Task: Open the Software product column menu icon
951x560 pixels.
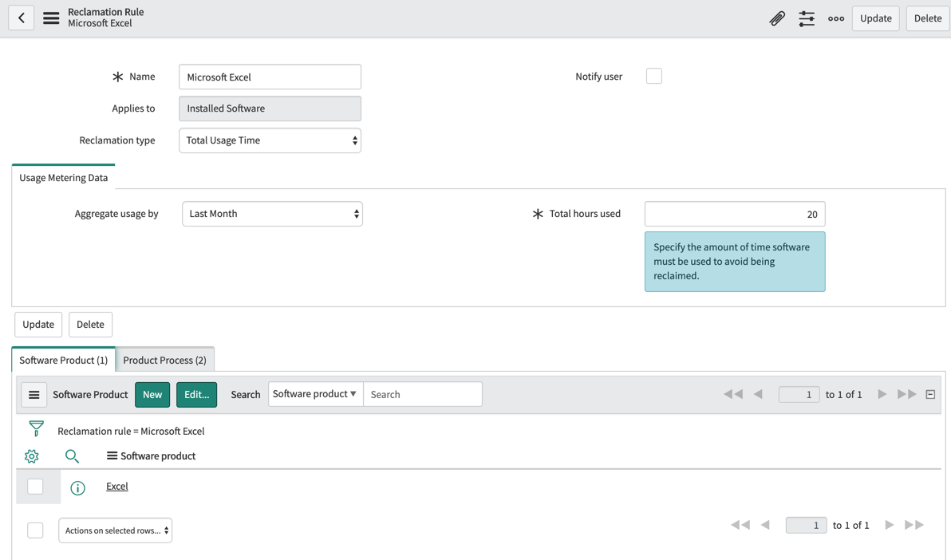Action: tap(112, 455)
